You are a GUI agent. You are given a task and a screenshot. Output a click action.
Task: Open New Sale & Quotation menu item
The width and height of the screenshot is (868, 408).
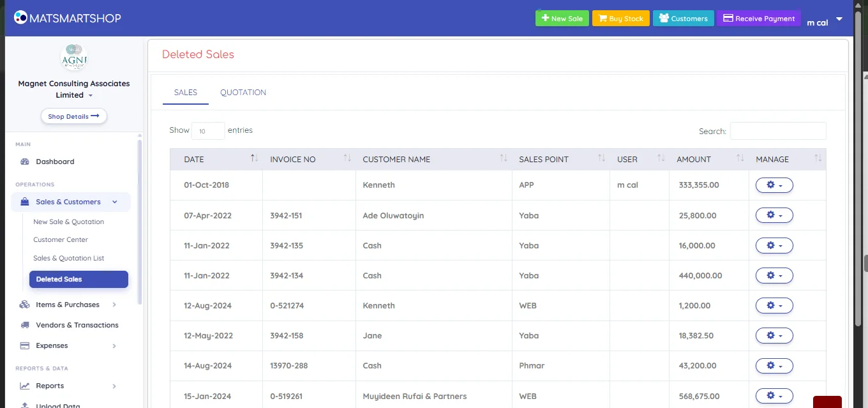[x=68, y=222]
